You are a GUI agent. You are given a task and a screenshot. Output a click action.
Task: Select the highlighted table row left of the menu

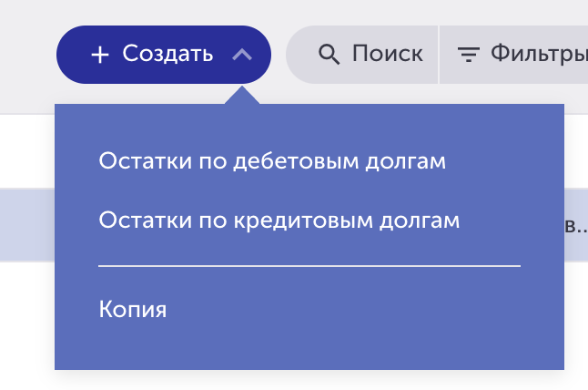point(27,224)
